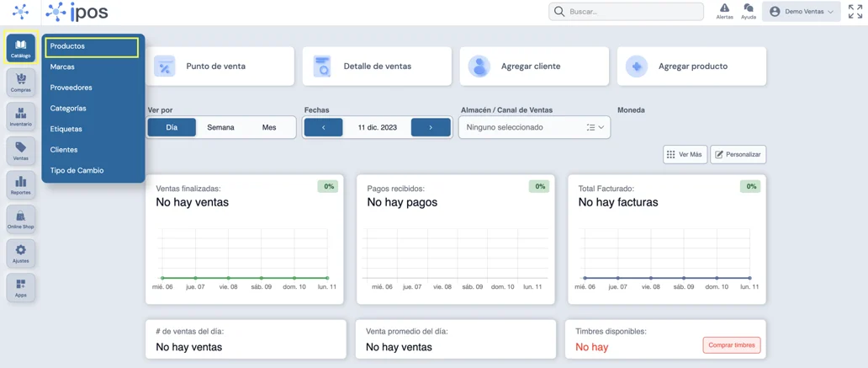Click the Comprar timbres button
The width and height of the screenshot is (868, 368).
pyautogui.click(x=732, y=345)
